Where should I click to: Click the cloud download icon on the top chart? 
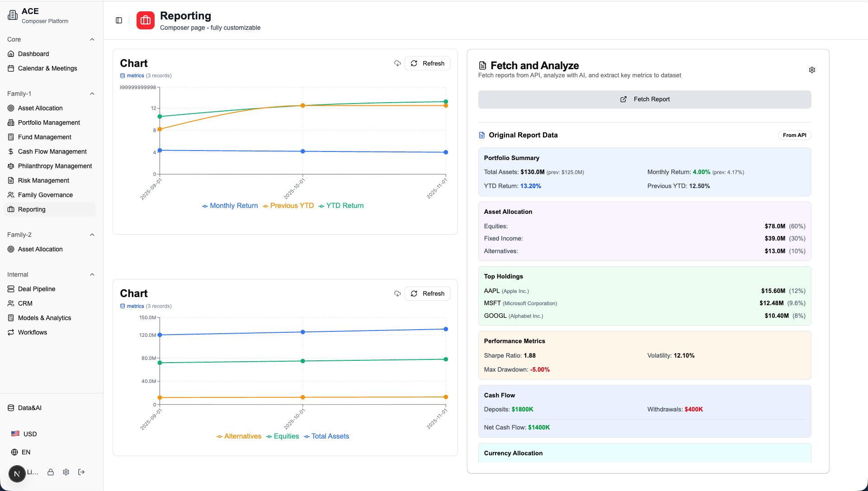[x=397, y=63]
